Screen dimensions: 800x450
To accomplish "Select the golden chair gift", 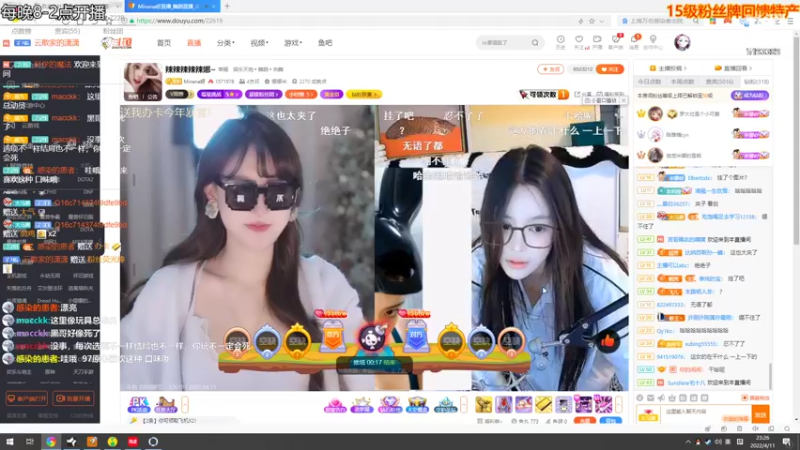I will [x=483, y=405].
